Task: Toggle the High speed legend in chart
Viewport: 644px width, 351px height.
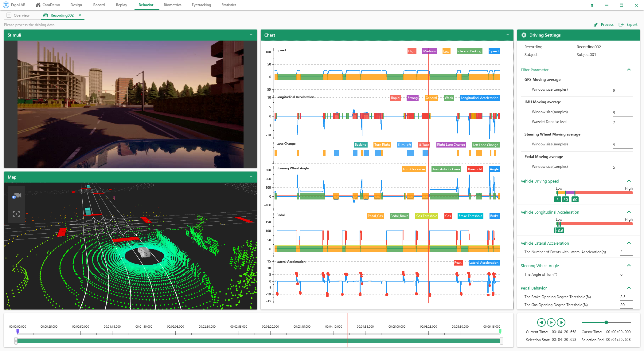Action: pyautogui.click(x=412, y=51)
